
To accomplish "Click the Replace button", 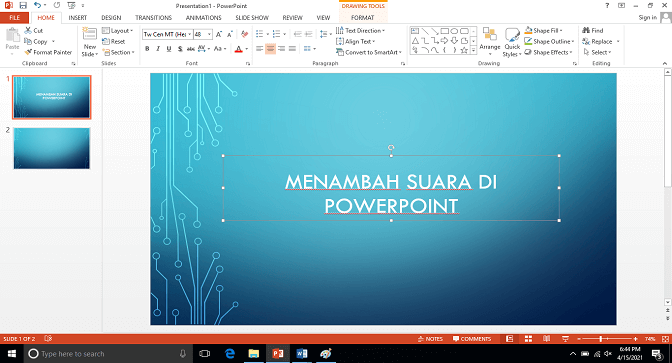I will click(x=597, y=42).
